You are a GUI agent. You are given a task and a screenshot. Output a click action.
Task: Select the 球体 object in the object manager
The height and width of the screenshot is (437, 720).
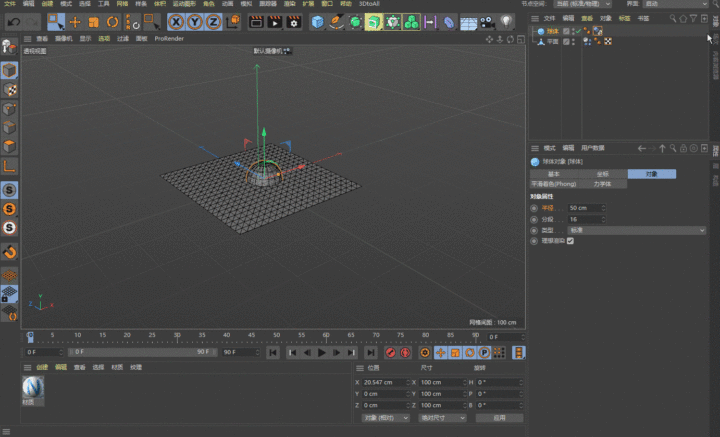click(x=553, y=31)
